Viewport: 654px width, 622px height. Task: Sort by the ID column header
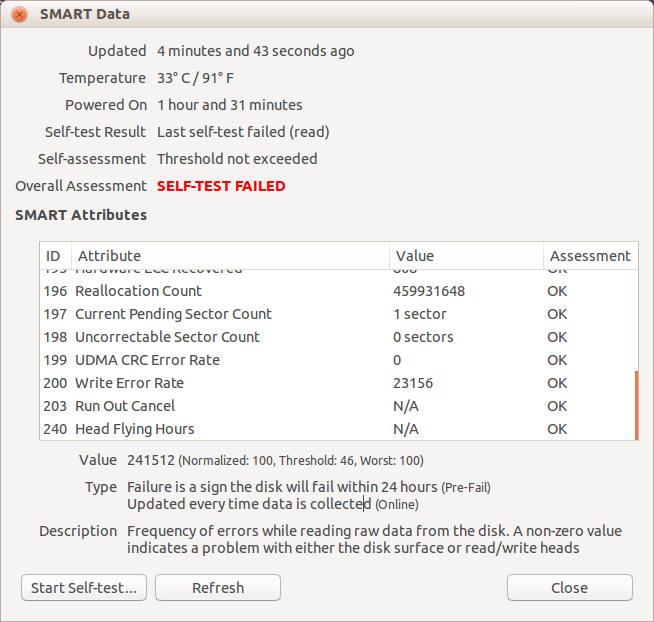(x=54, y=256)
